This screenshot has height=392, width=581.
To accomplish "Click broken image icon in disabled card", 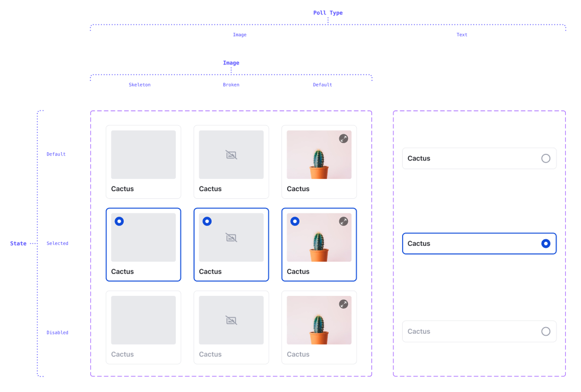I will 231,320.
